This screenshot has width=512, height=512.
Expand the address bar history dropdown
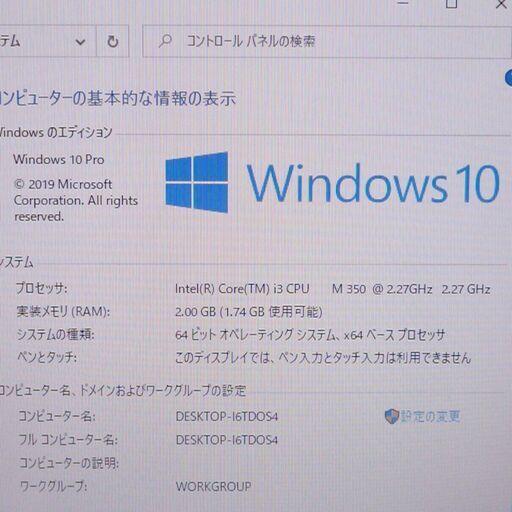[x=80, y=42]
